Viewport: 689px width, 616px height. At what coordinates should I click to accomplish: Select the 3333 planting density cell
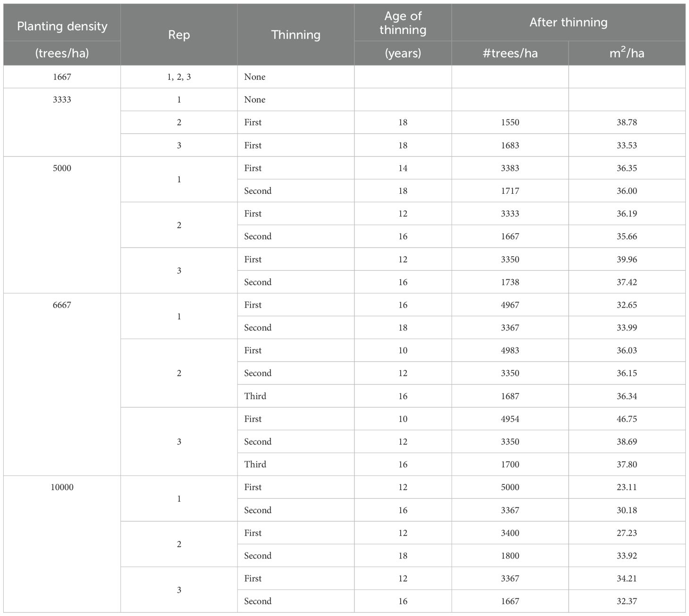tap(62, 100)
